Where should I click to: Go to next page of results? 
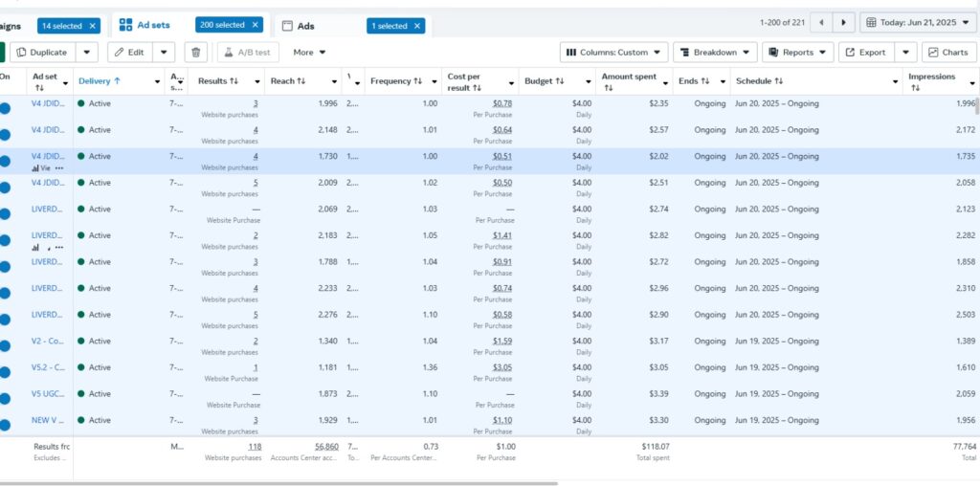click(x=844, y=23)
